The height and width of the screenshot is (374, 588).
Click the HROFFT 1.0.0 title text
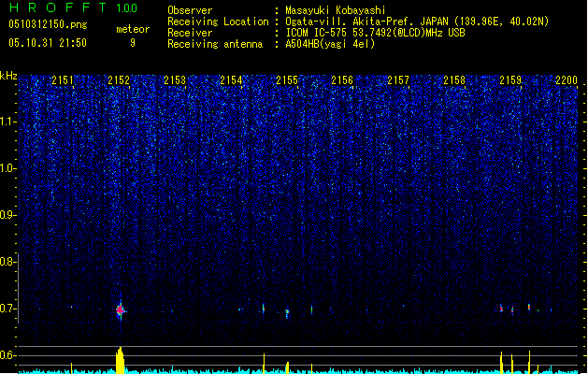click(x=74, y=7)
